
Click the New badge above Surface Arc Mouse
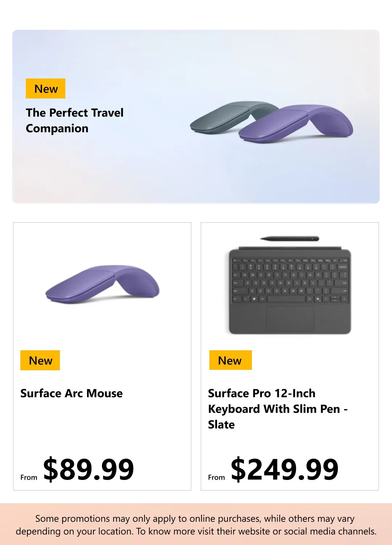tap(40, 360)
